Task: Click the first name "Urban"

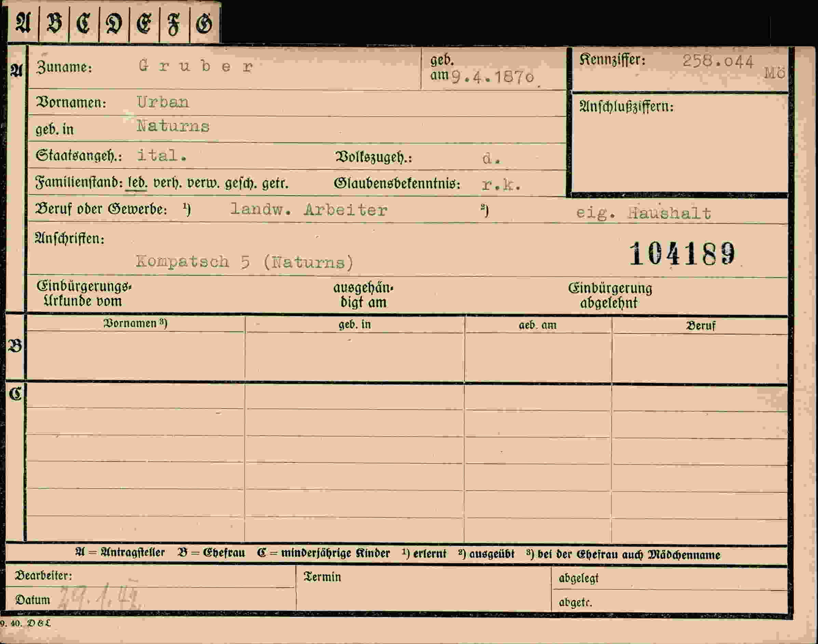Action: click(x=163, y=102)
